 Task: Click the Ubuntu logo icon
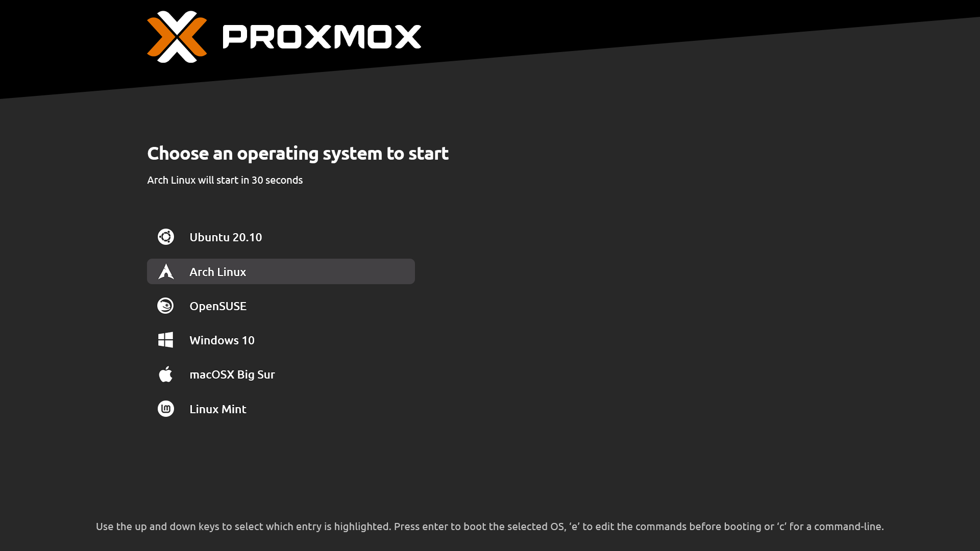[166, 237]
